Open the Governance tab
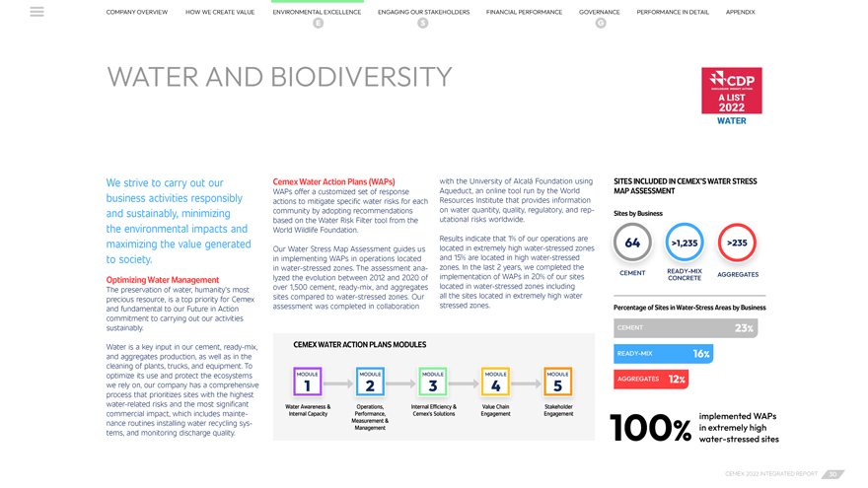The image size is (868, 488). click(600, 12)
